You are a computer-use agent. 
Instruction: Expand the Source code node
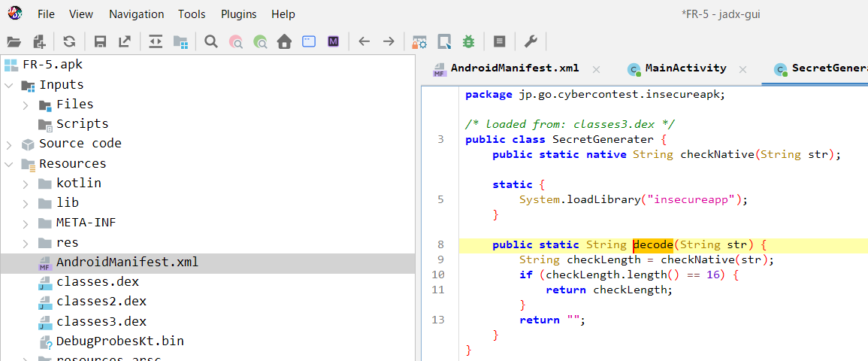tap(9, 144)
